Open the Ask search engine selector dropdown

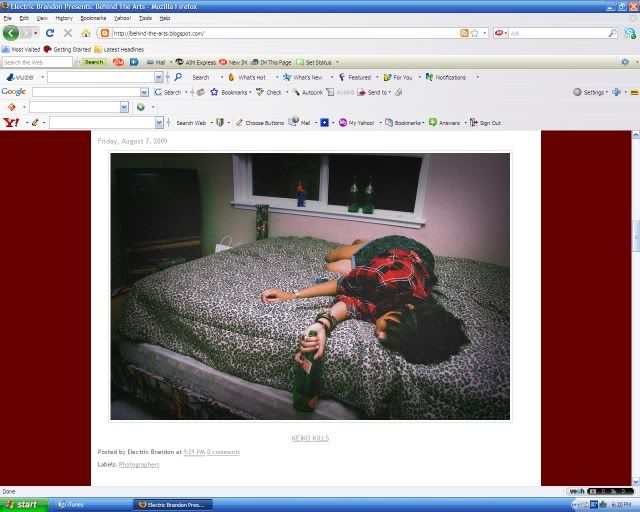click(501, 33)
